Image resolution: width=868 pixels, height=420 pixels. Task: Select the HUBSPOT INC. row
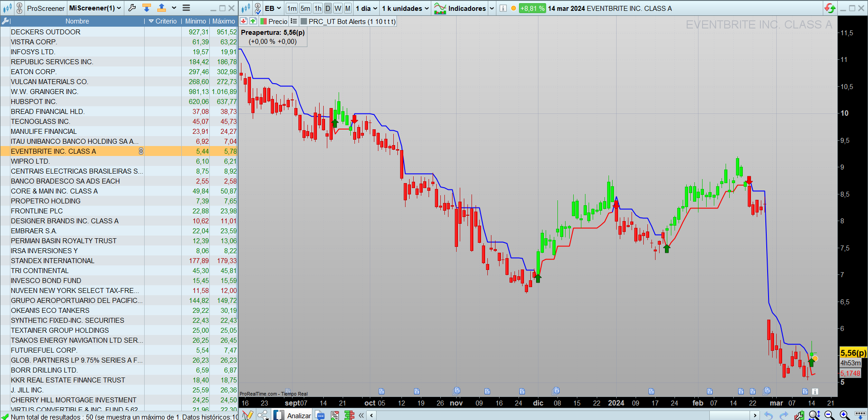point(119,101)
